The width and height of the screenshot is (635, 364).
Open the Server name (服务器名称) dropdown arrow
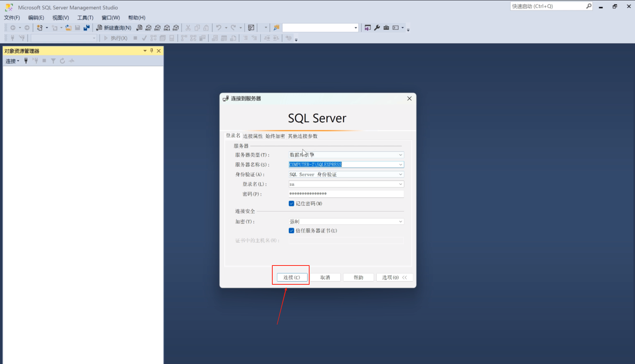400,164
